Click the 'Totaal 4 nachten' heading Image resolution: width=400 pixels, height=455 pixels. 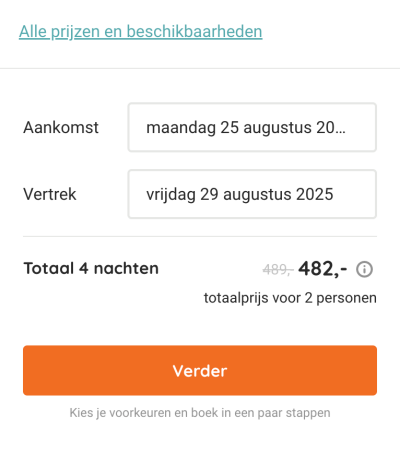[91, 268]
